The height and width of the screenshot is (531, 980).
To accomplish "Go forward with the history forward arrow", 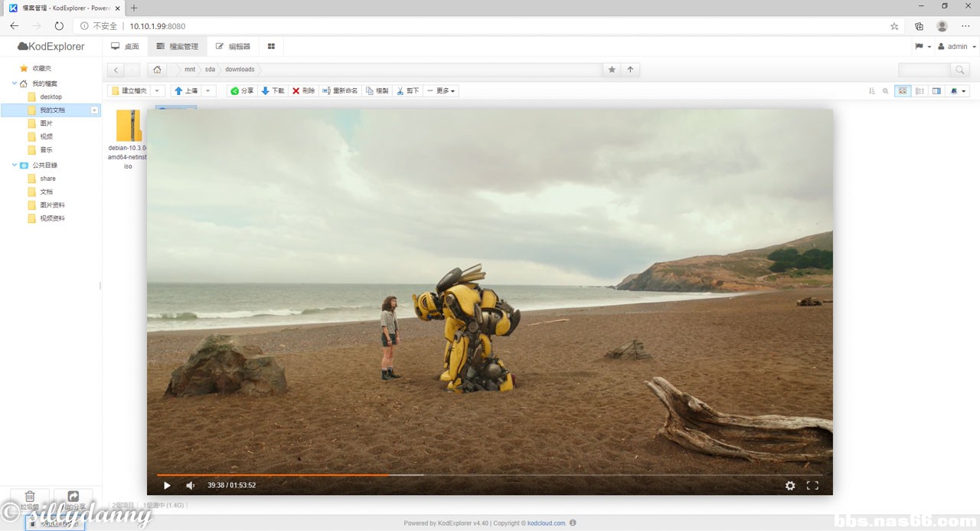I will [132, 70].
